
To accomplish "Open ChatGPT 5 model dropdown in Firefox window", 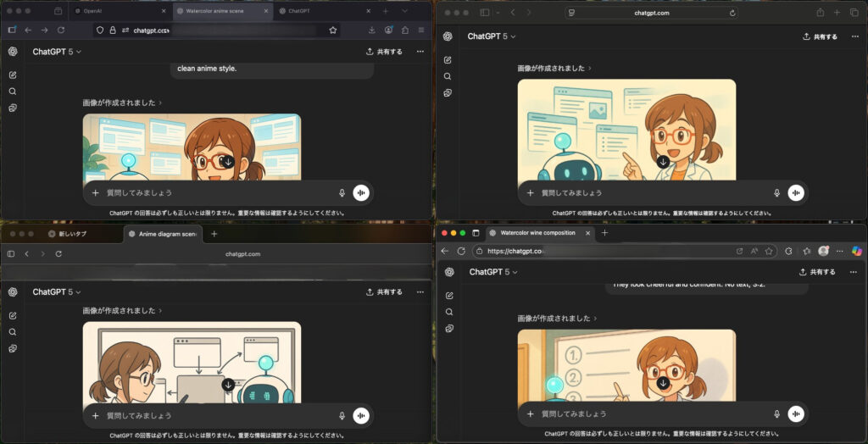I will pos(57,52).
